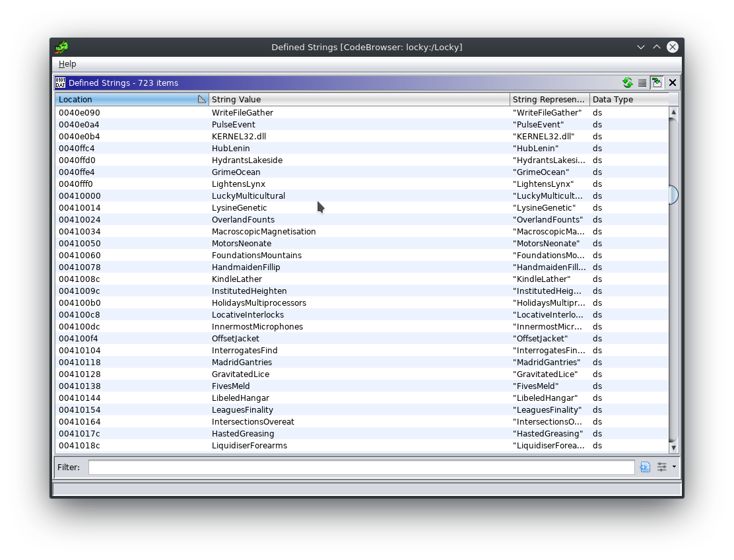Click the scrollbar up arrow
The image size is (734, 560).
[674, 112]
